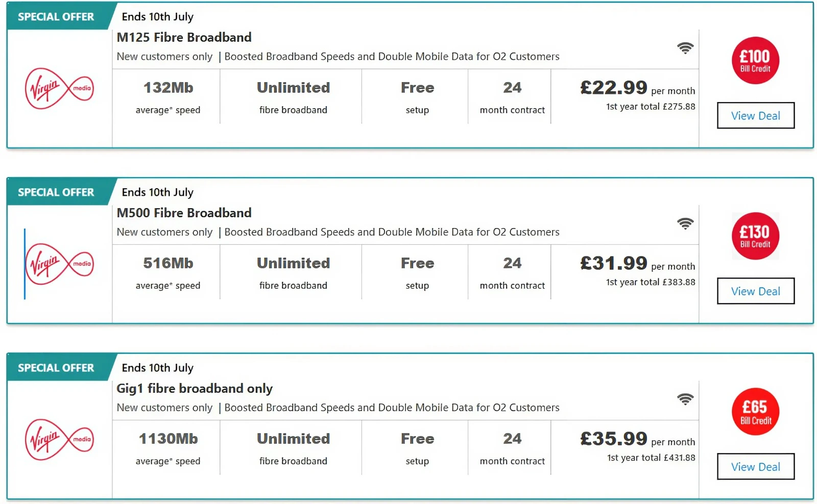Click the £65 Bill Credit badge
This screenshot has width=817, height=504.
(x=755, y=412)
